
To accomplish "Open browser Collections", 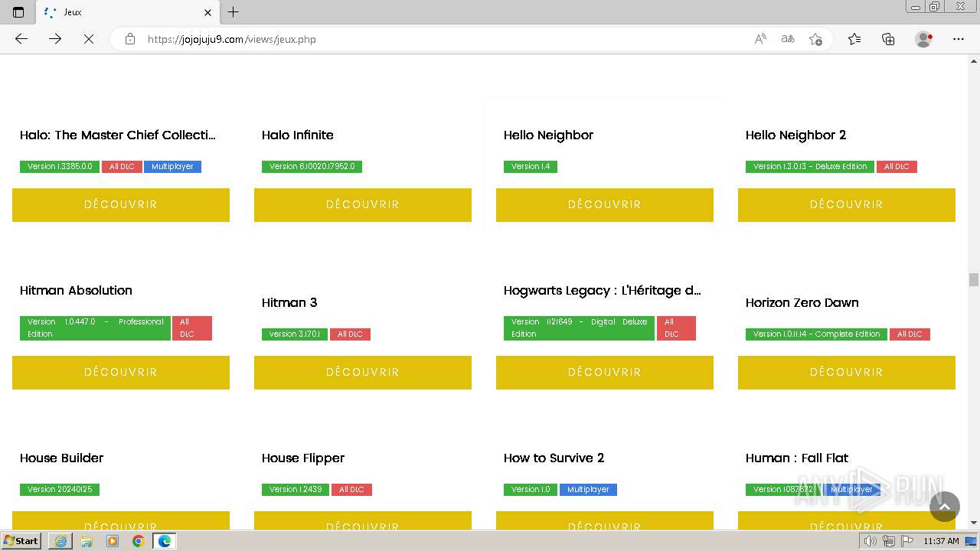I will tap(888, 39).
